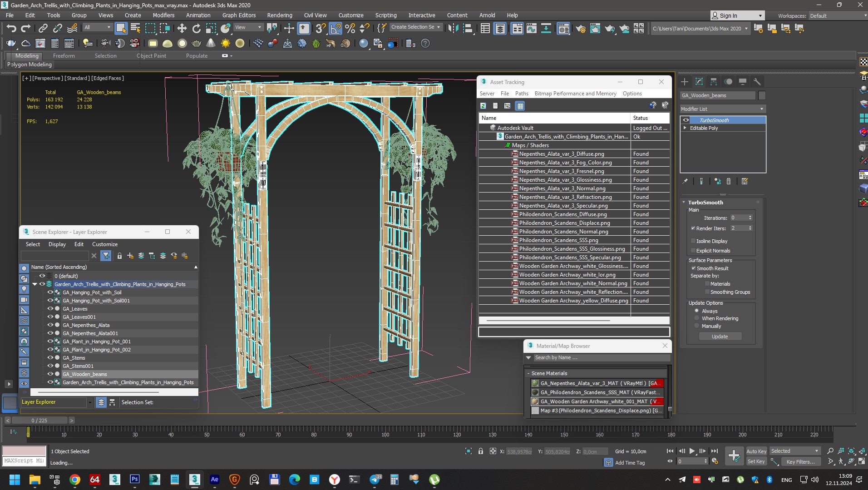Image resolution: width=868 pixels, height=490 pixels.
Task: Click the Mirror tool icon
Action: pos(453,29)
